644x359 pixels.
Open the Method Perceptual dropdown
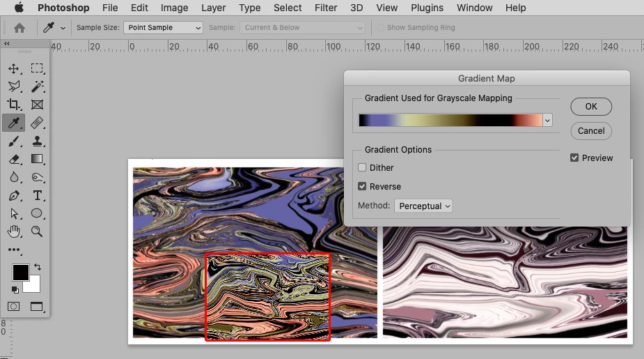pyautogui.click(x=423, y=206)
